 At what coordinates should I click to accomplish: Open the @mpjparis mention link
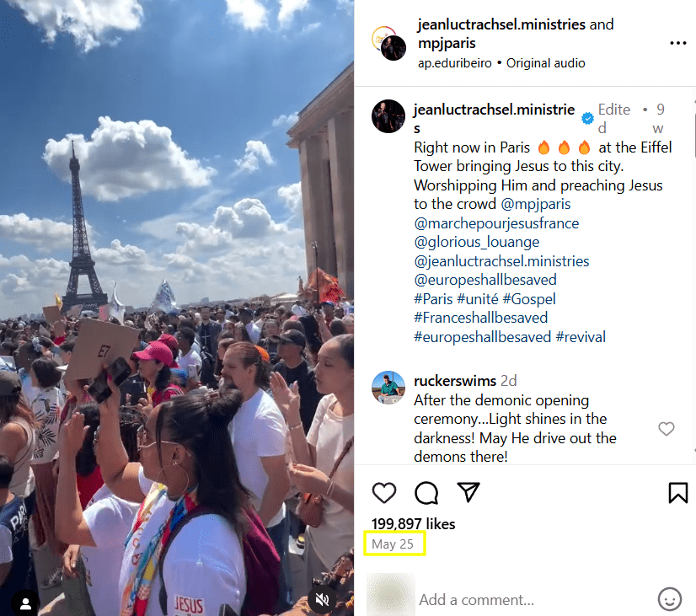535,204
